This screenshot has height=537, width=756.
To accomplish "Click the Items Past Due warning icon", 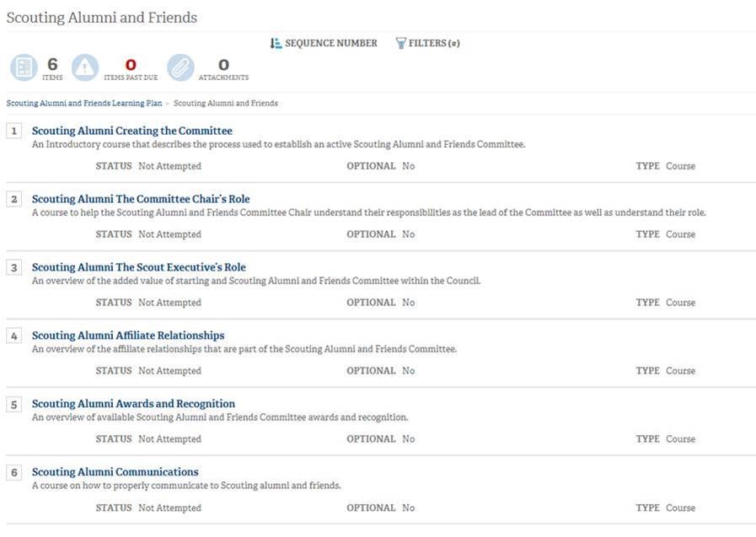I will [x=85, y=67].
